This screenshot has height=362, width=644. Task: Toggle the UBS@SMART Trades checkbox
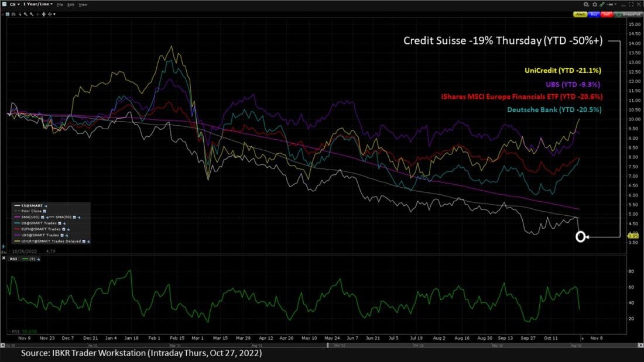[62, 235]
